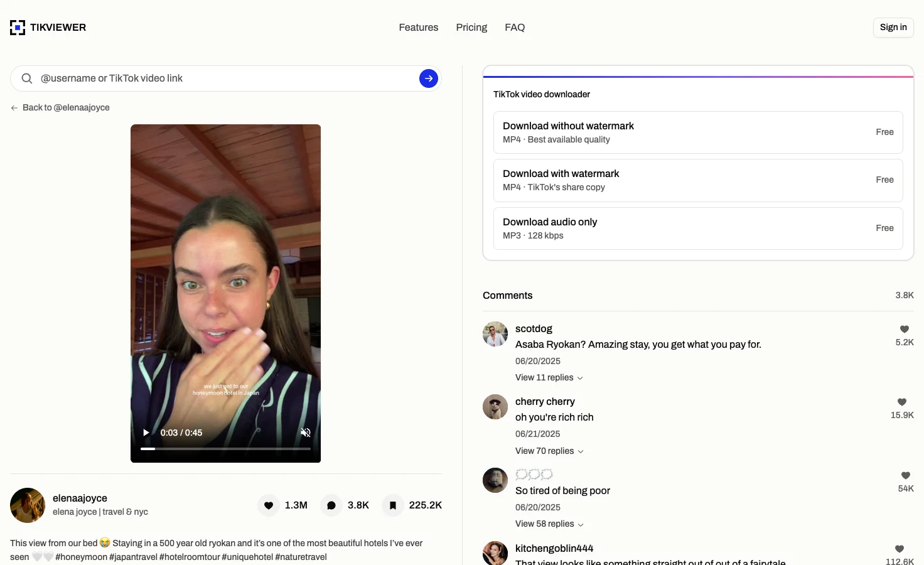924x565 pixels.
Task: Play the video with the play icon
Action: tap(146, 433)
